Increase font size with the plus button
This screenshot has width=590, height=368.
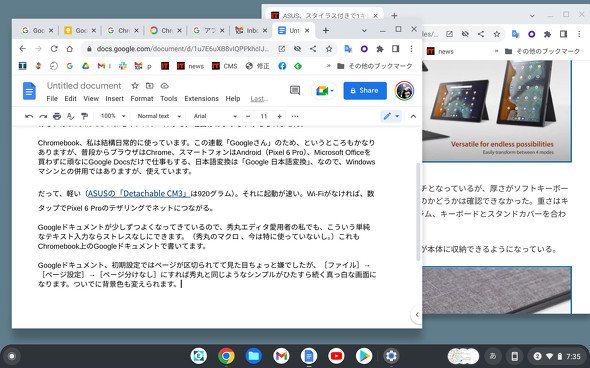[x=280, y=116]
